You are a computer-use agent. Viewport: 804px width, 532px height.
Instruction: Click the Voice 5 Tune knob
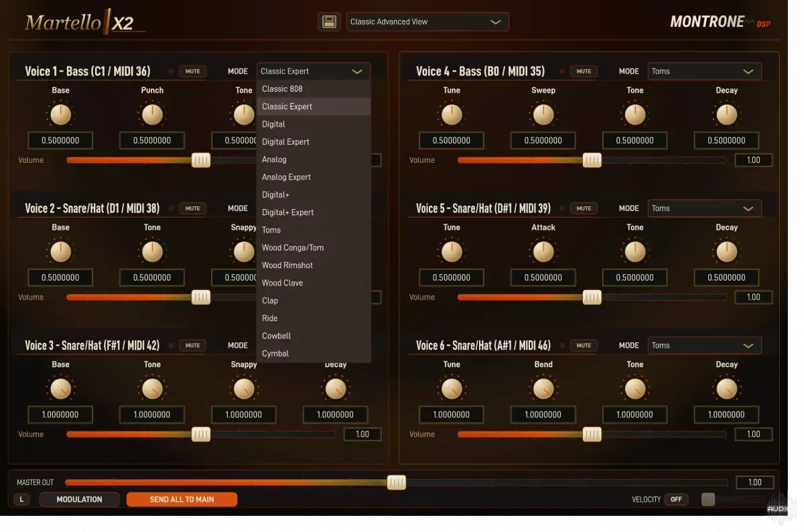click(452, 252)
